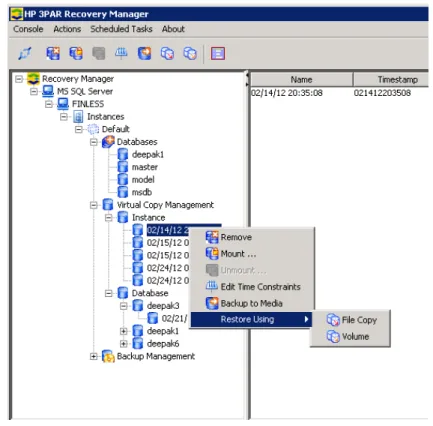433x426 pixels.
Task: Click the Backup Management icon
Action: pyautogui.click(x=108, y=356)
